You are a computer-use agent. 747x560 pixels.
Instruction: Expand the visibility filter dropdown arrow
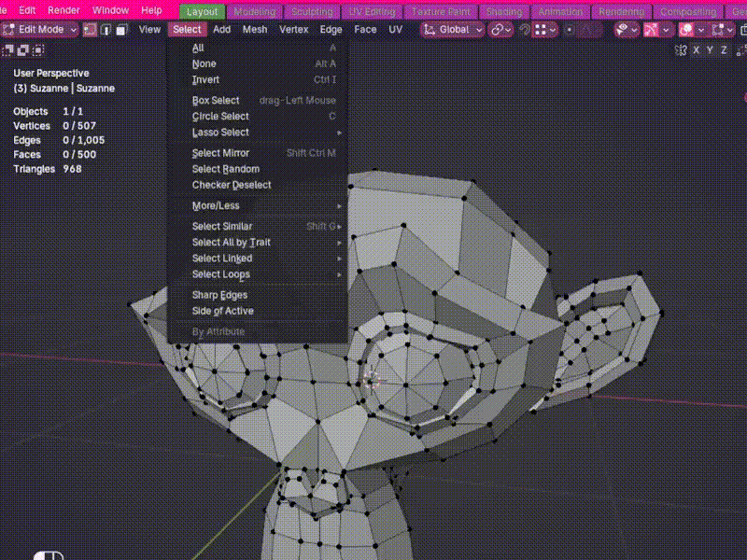pyautogui.click(x=634, y=30)
